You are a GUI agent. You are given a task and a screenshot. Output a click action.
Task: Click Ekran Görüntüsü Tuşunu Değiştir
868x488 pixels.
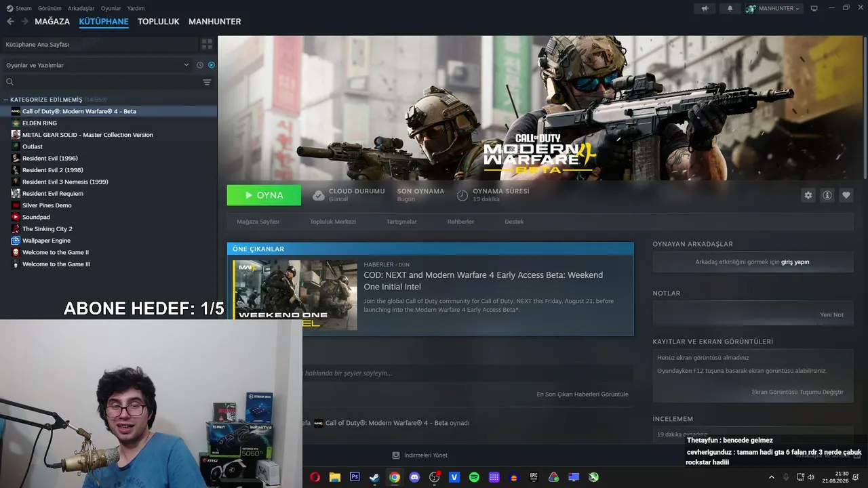(797, 392)
